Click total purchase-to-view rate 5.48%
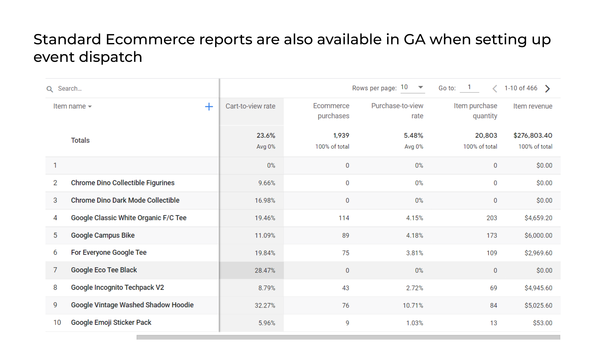Screen dimensions: 607x364 pos(413,135)
